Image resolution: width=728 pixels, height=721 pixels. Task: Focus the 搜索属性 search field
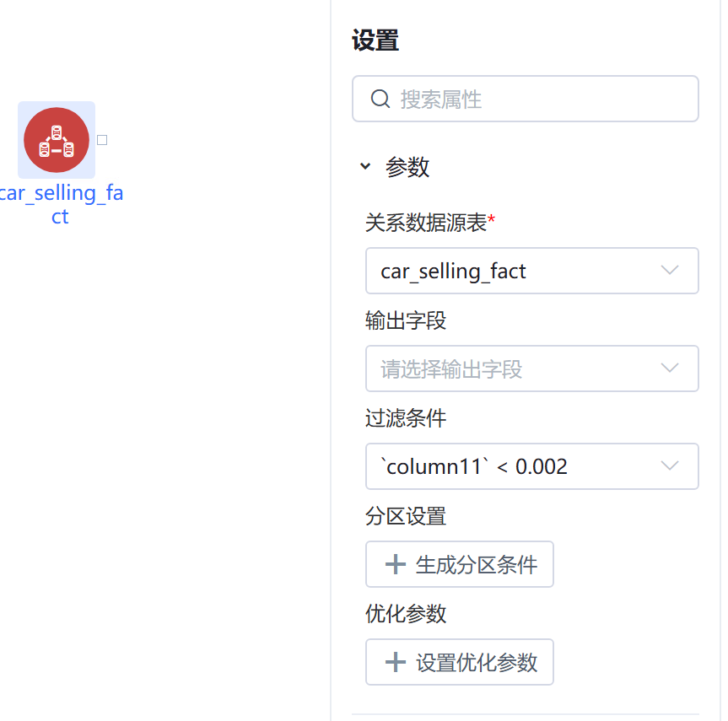coord(526,99)
